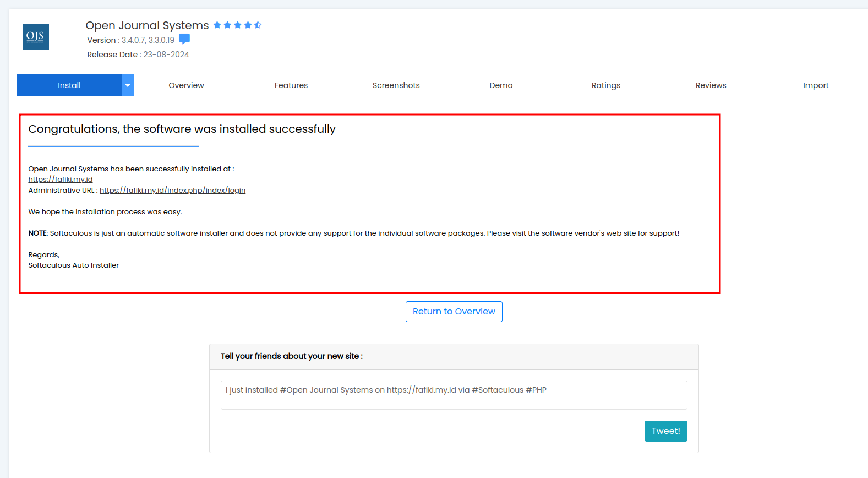Click the Tweet! button

pyautogui.click(x=665, y=431)
